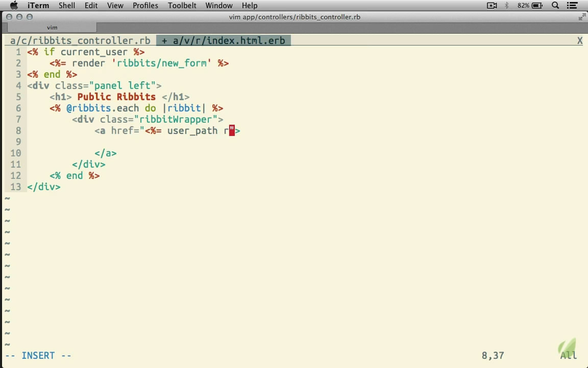Open the Apple menu

[13, 5]
